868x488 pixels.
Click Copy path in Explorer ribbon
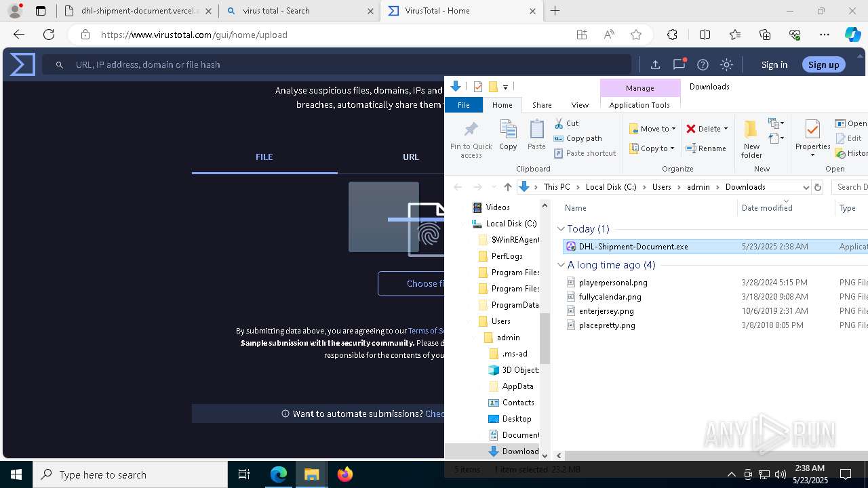click(578, 138)
